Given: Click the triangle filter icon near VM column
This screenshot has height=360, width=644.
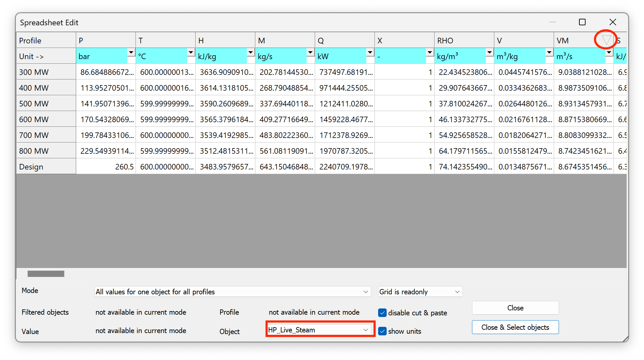Looking at the screenshot, I should [606, 40].
